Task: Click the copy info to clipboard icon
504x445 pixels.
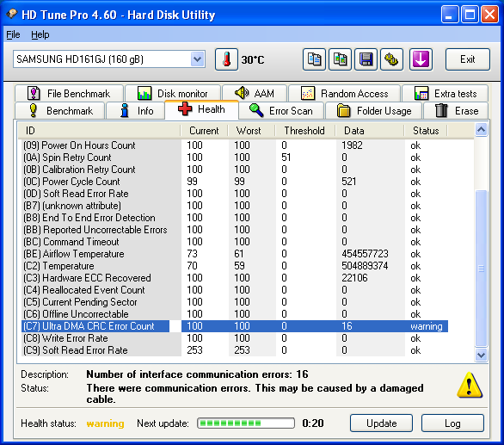Action: point(314,59)
